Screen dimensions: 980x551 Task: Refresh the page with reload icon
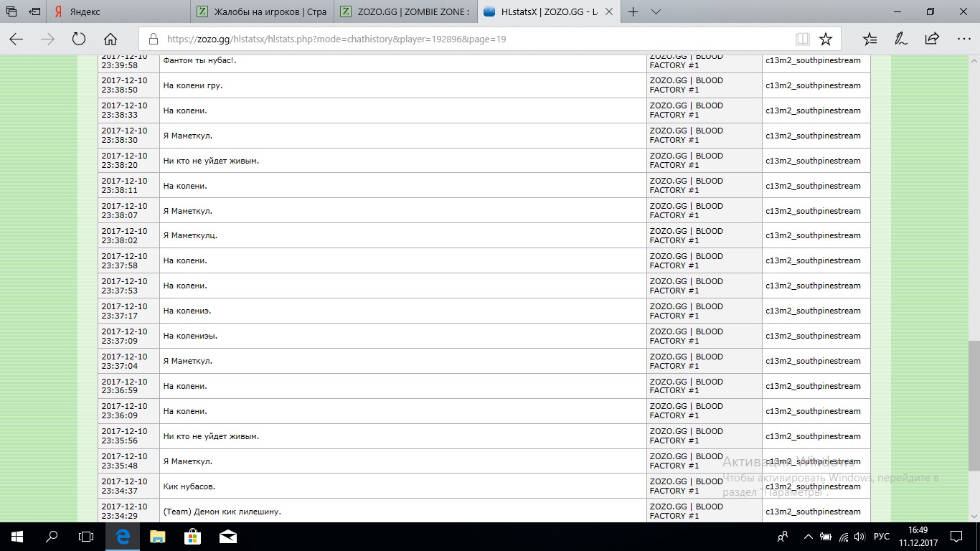[x=79, y=39]
